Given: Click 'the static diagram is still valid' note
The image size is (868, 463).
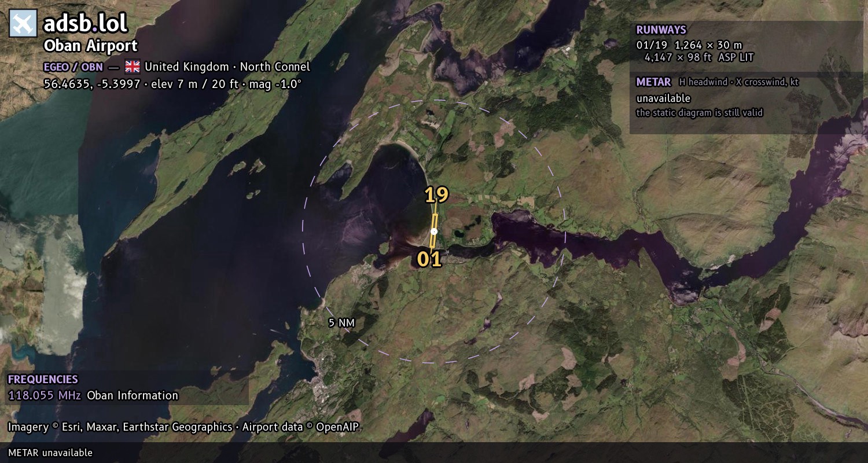Looking at the screenshot, I should [x=700, y=113].
